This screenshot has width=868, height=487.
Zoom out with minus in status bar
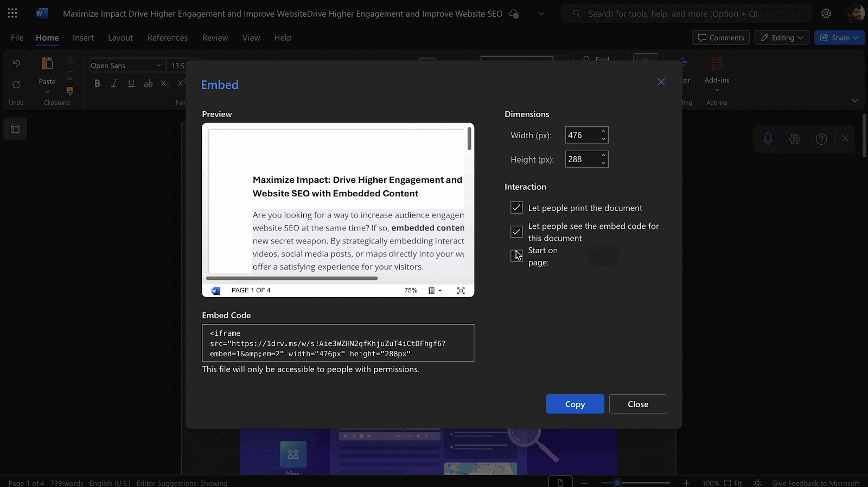(584, 483)
